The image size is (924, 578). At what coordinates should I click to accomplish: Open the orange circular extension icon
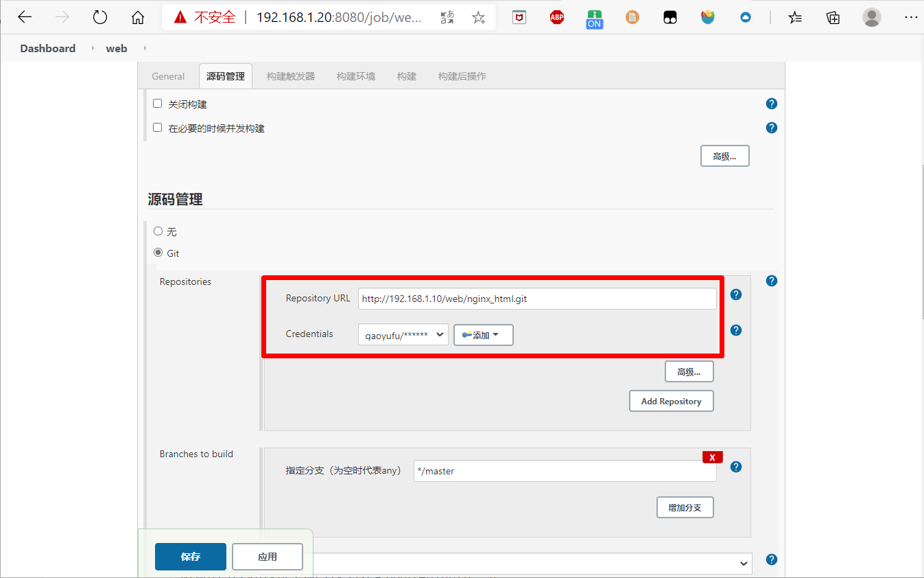(x=632, y=17)
